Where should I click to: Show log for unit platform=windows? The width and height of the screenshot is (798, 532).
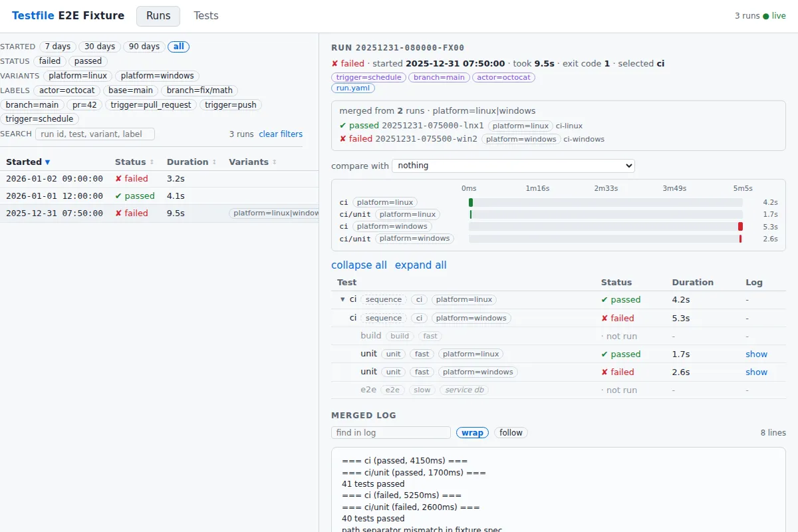click(756, 372)
